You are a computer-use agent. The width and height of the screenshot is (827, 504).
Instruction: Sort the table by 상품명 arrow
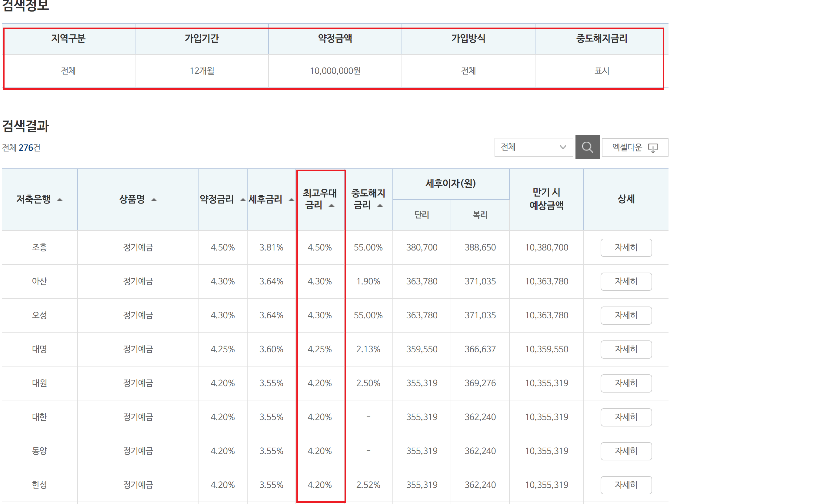tap(154, 200)
